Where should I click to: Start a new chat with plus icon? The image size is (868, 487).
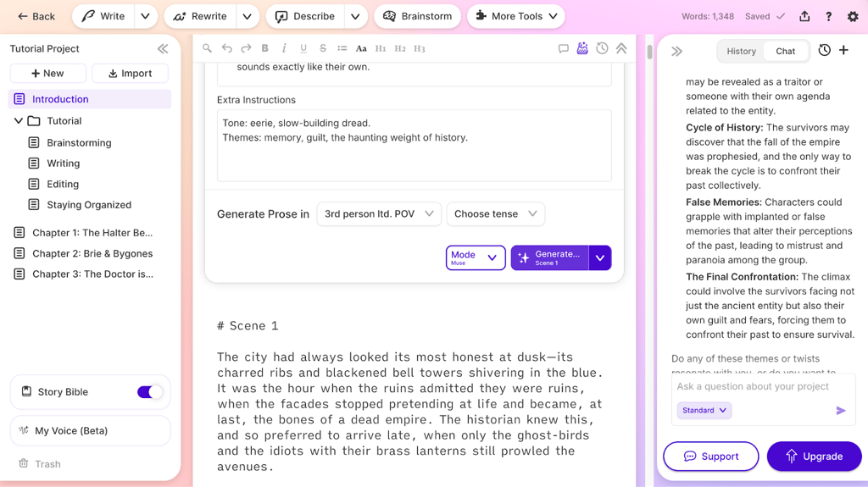click(x=843, y=51)
